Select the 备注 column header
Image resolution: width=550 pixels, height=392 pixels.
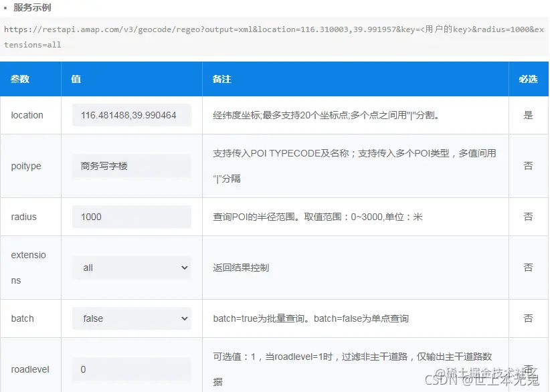click(221, 79)
